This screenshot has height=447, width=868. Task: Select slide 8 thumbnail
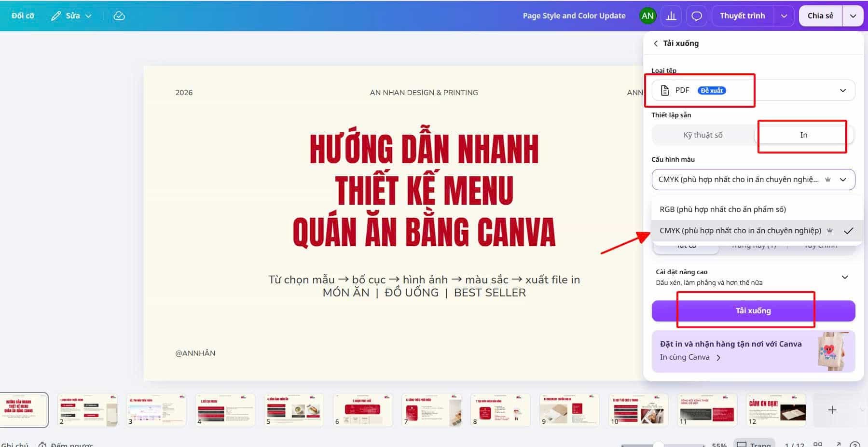click(x=500, y=410)
